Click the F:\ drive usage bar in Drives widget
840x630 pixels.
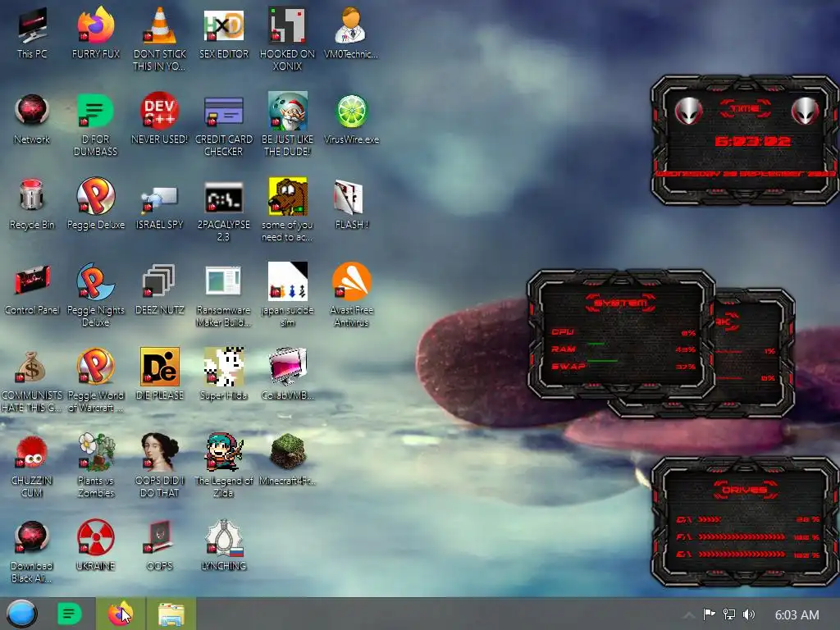point(742,536)
